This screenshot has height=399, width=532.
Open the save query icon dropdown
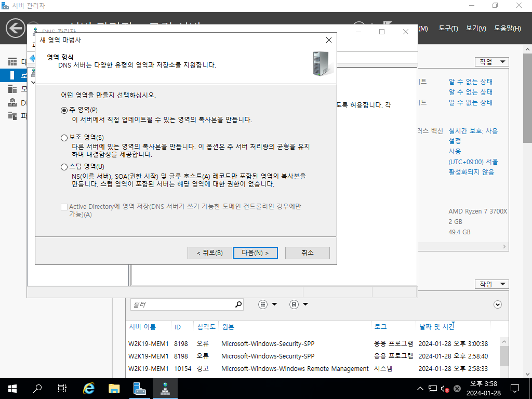[299, 304]
